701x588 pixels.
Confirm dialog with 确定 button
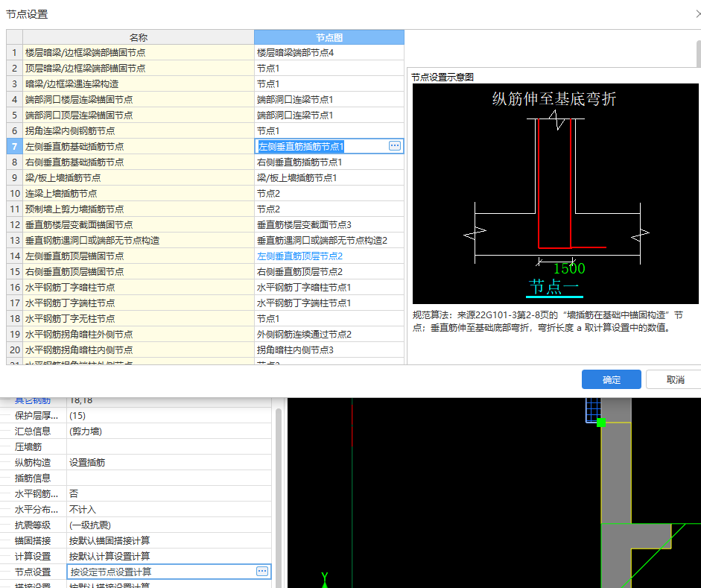611,379
